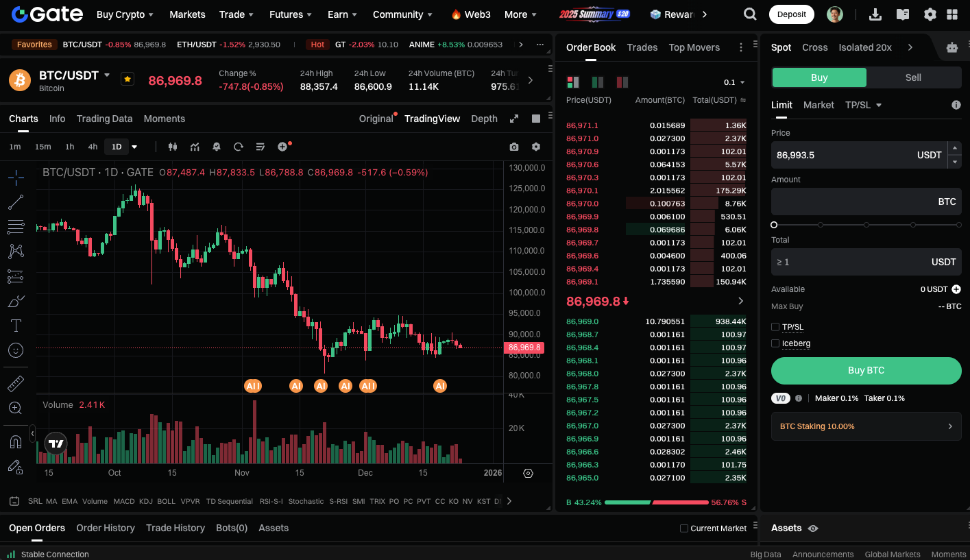Open Announcements in footer
This screenshot has height=560, width=970.
coord(823,555)
